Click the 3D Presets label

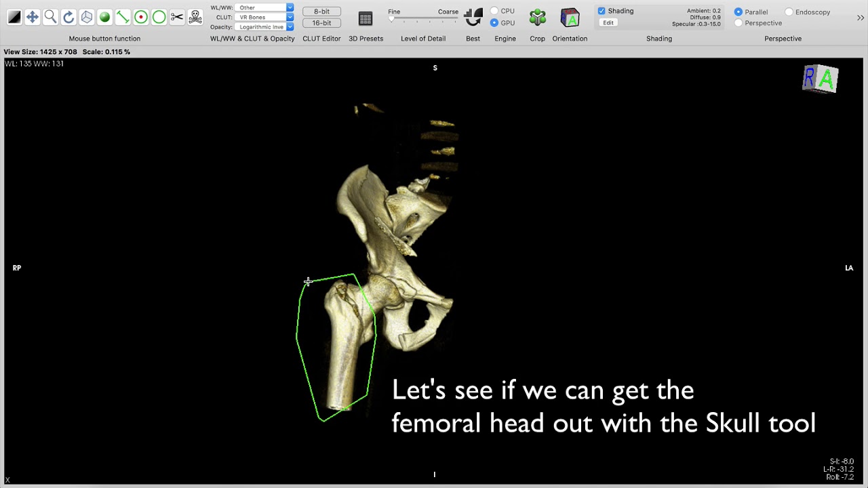366,39
